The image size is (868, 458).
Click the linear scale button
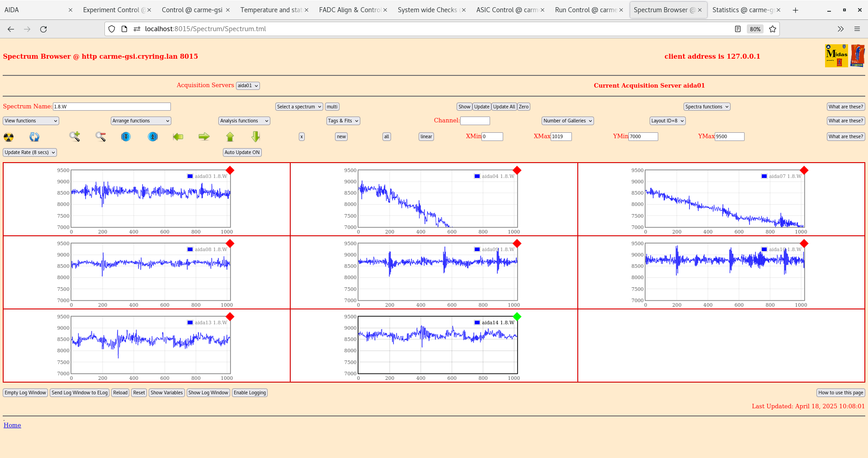pyautogui.click(x=426, y=136)
